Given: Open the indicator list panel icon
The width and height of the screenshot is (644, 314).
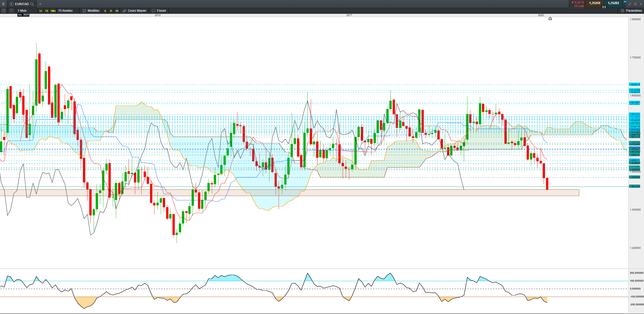Looking at the screenshot, I should 4,11.
